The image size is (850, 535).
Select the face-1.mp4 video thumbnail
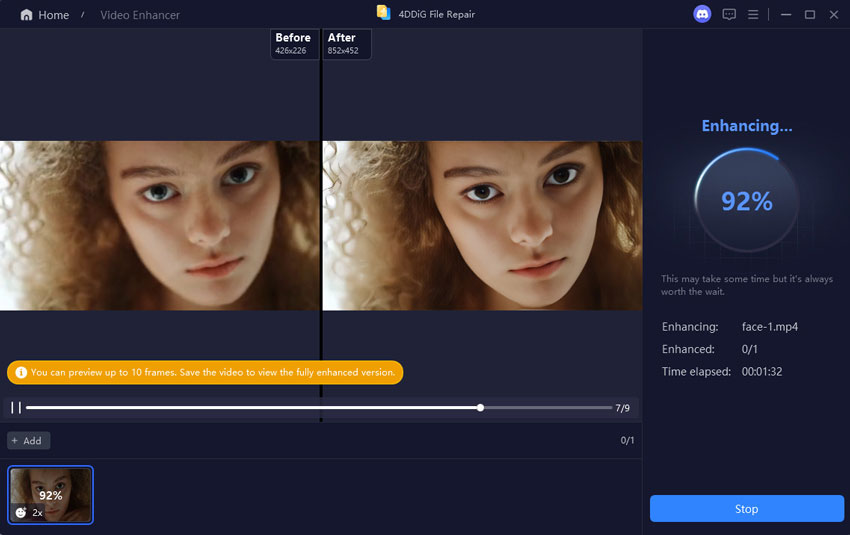coord(51,495)
